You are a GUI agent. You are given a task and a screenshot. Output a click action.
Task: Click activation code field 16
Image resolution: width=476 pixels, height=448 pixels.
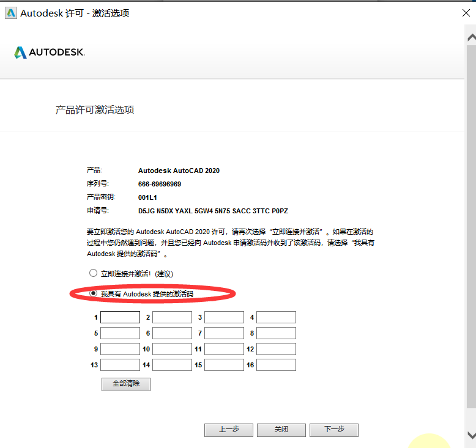(x=276, y=365)
